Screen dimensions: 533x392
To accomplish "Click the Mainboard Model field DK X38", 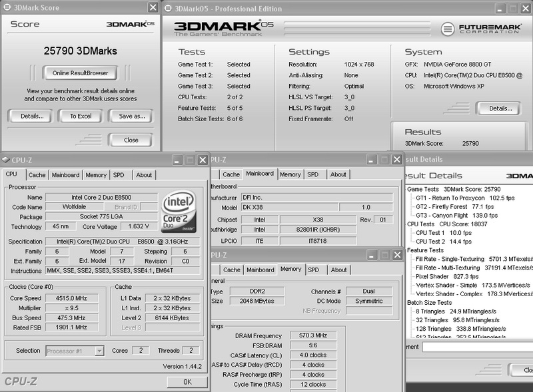I will pos(290,207).
